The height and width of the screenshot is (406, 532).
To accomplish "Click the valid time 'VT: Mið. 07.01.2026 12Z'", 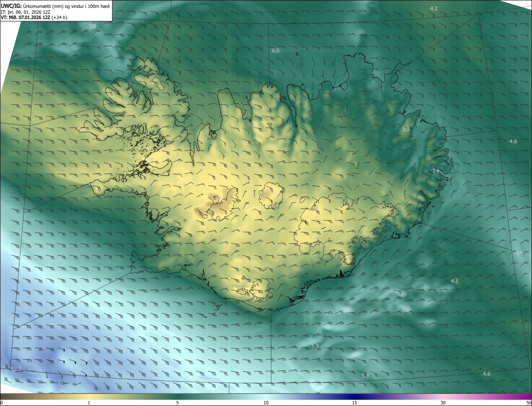I will click(25, 18).
